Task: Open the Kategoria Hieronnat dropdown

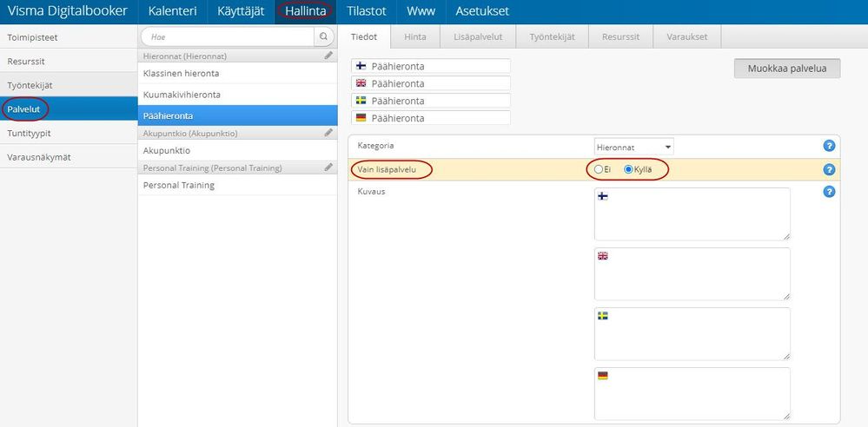Action: 633,148
